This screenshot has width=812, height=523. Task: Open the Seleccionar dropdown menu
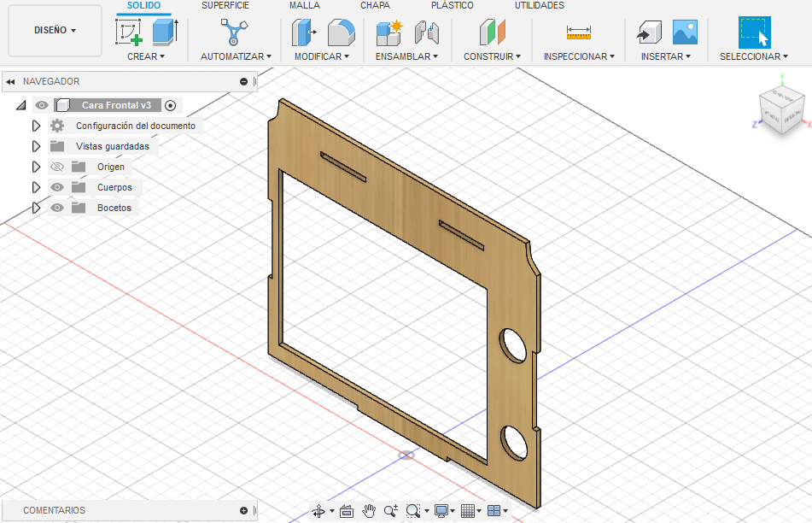(754, 56)
